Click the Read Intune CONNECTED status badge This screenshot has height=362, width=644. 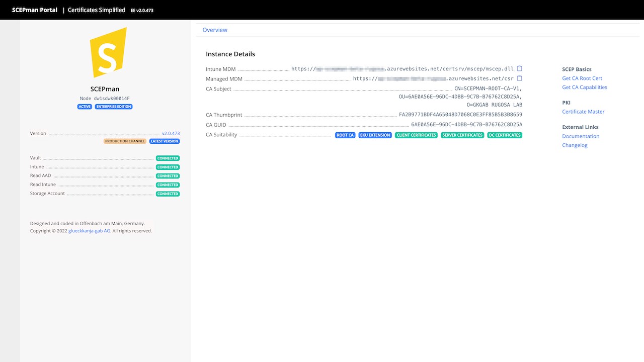(168, 185)
